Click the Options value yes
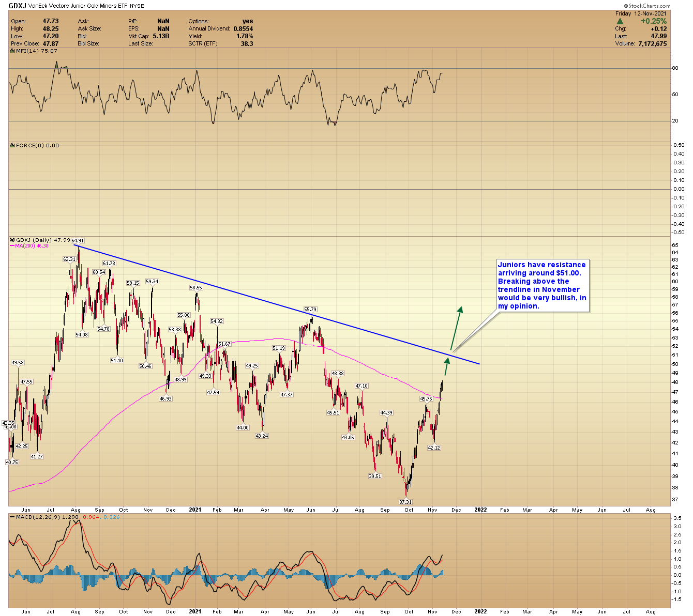Image resolution: width=693 pixels, height=616 pixels. pyautogui.click(x=248, y=21)
